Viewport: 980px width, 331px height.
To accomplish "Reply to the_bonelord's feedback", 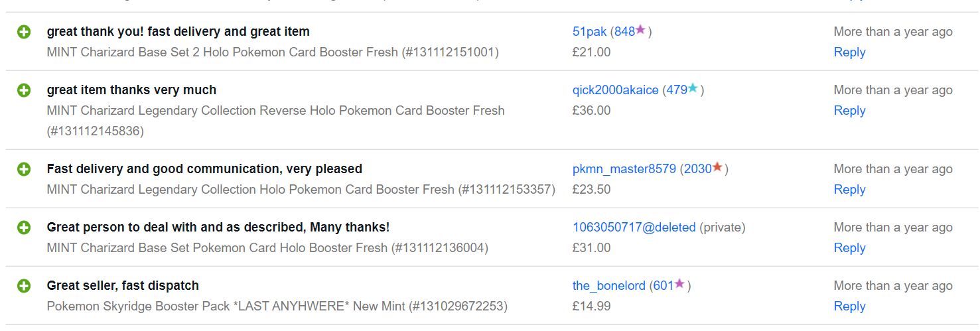I will 849,306.
